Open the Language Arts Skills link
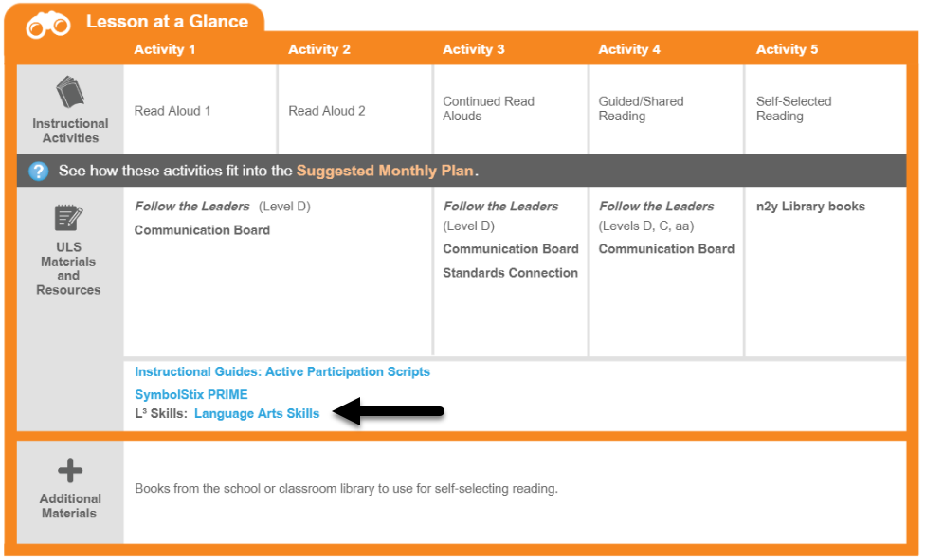 pyautogui.click(x=257, y=413)
